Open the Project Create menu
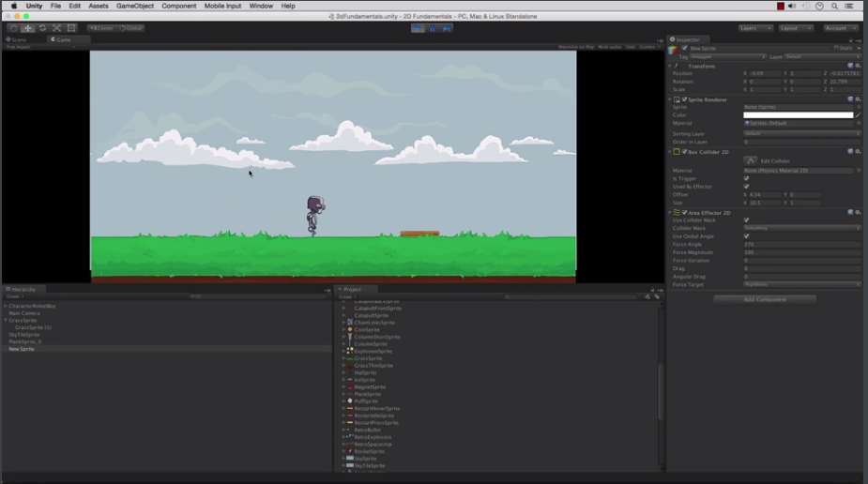The width and height of the screenshot is (868, 484). (x=347, y=297)
